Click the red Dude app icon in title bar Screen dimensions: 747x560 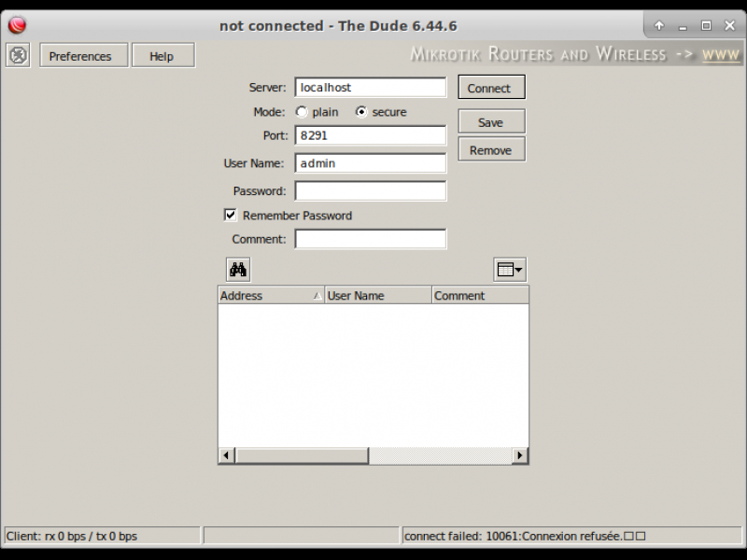(x=17, y=25)
